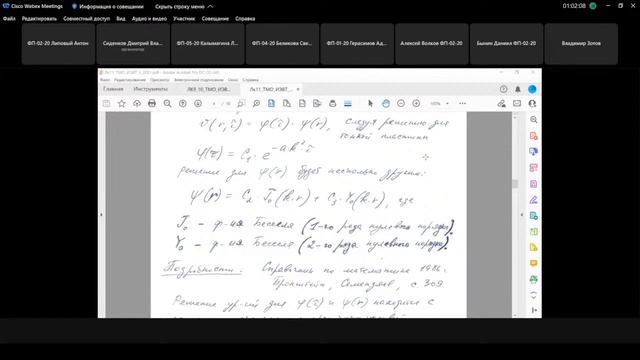This screenshot has width=640, height=360.
Task: Open Webex Совместный доступ menu
Action: point(87,18)
